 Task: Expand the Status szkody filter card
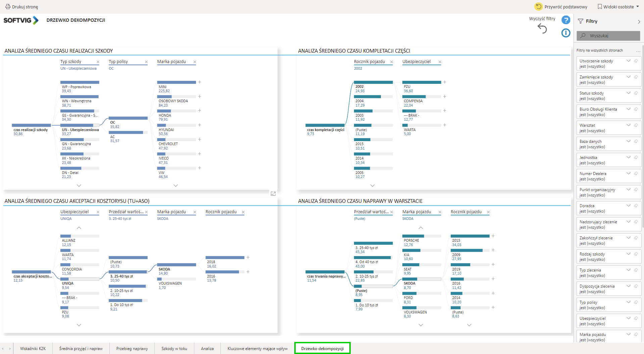(628, 93)
